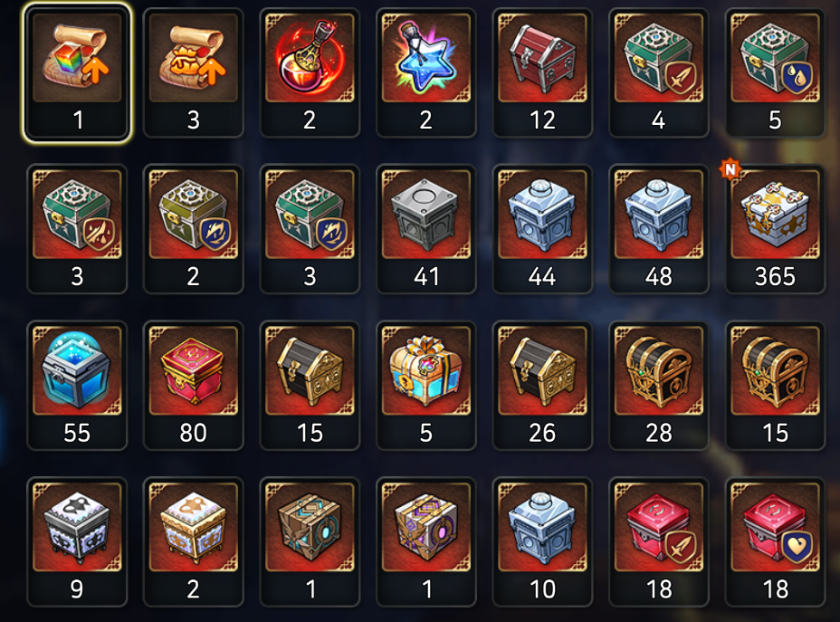This screenshot has height=622, width=840.
Task: Open the ribboned gift chest with 5
Action: click(x=426, y=385)
